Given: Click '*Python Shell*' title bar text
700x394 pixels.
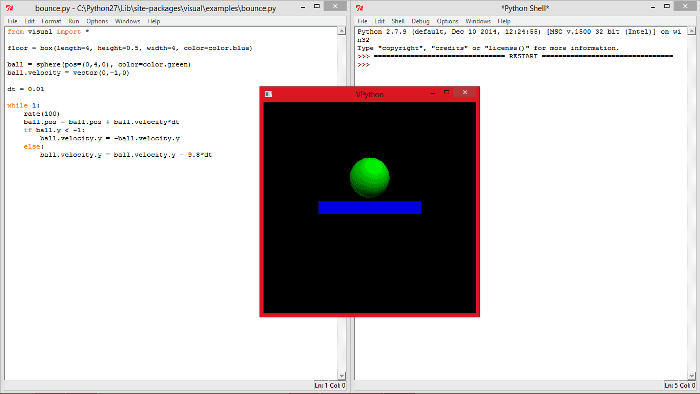Looking at the screenshot, I should click(525, 8).
